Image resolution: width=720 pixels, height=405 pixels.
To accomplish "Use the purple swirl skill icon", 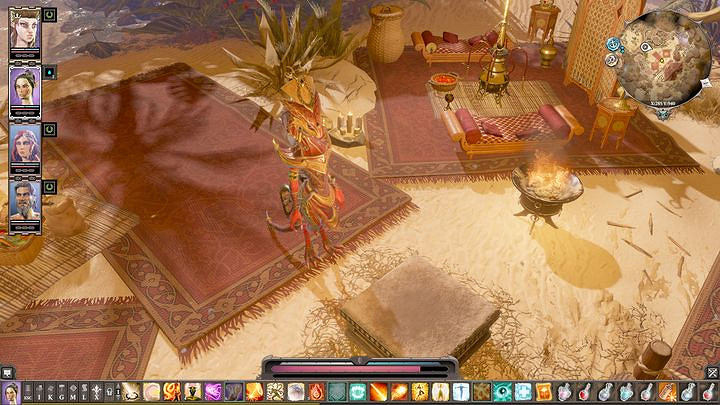I will pos(213,391).
